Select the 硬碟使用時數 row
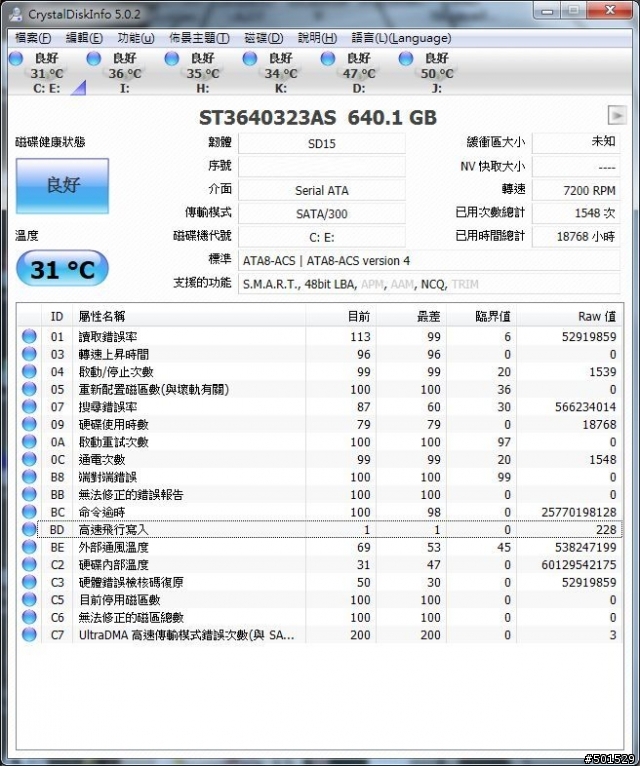 [x=320, y=425]
